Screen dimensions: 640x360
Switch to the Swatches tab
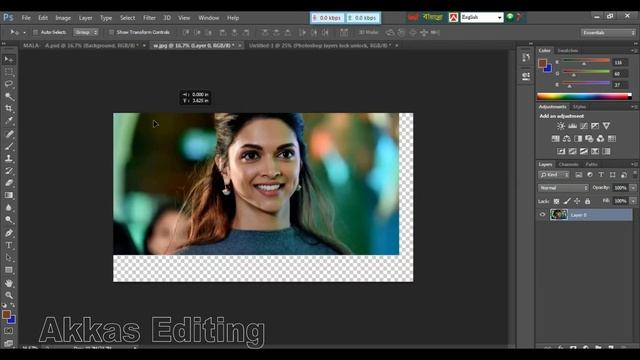[568, 51]
